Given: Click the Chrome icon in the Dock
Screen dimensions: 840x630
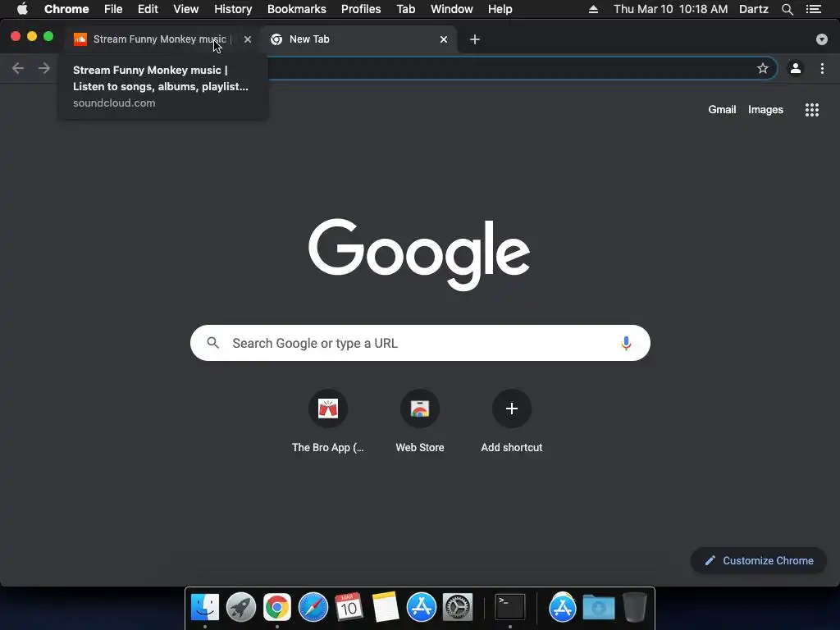Looking at the screenshot, I should [277, 607].
